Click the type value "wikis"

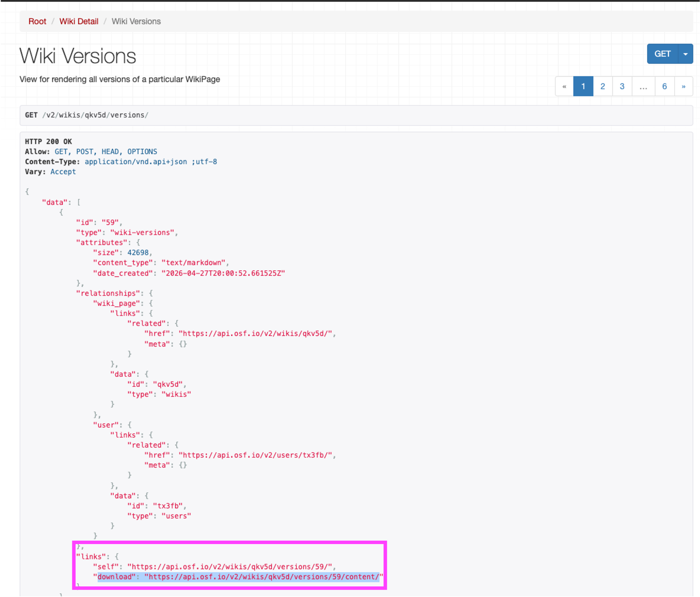[176, 394]
